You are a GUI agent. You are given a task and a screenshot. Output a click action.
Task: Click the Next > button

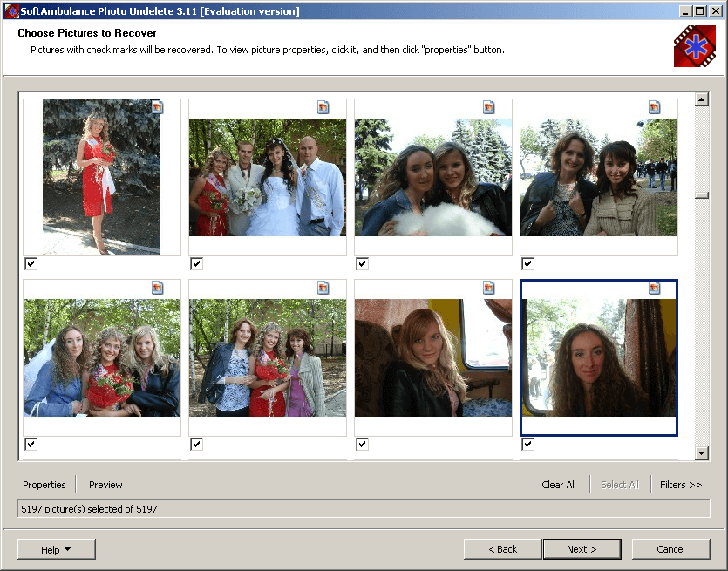(x=582, y=549)
